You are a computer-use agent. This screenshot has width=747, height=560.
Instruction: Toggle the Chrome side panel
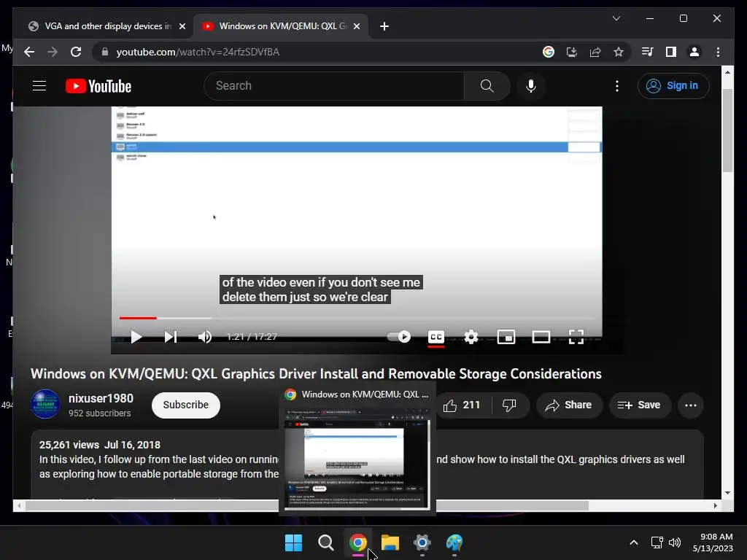(671, 52)
